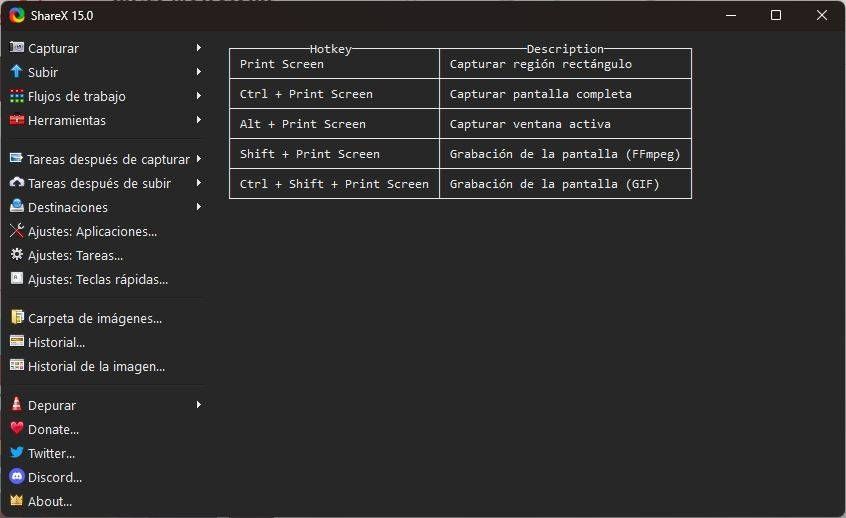Click the Twitter bird icon

(x=16, y=453)
